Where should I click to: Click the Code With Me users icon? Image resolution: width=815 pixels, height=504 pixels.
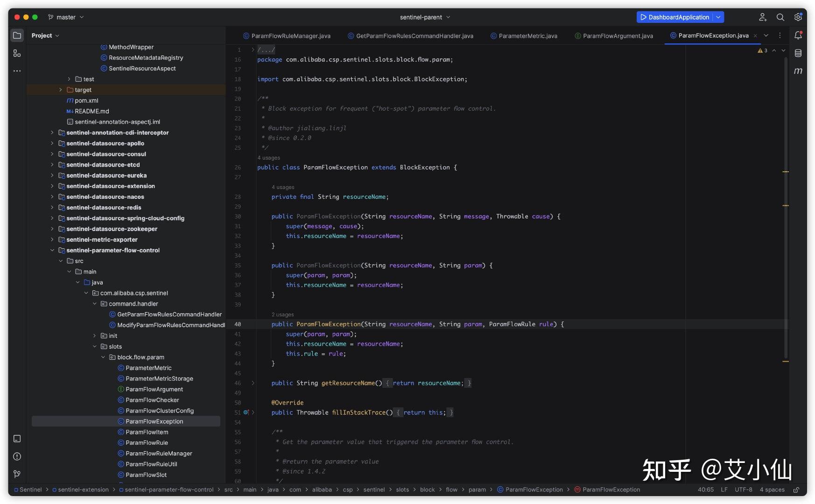763,17
